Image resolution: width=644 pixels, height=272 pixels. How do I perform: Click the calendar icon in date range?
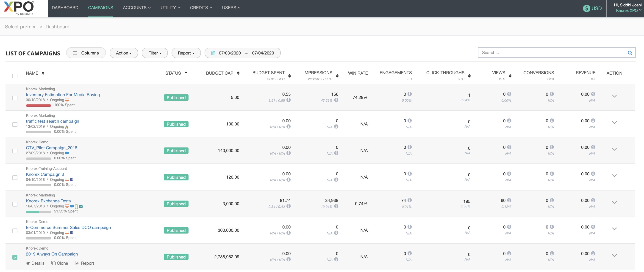(213, 53)
